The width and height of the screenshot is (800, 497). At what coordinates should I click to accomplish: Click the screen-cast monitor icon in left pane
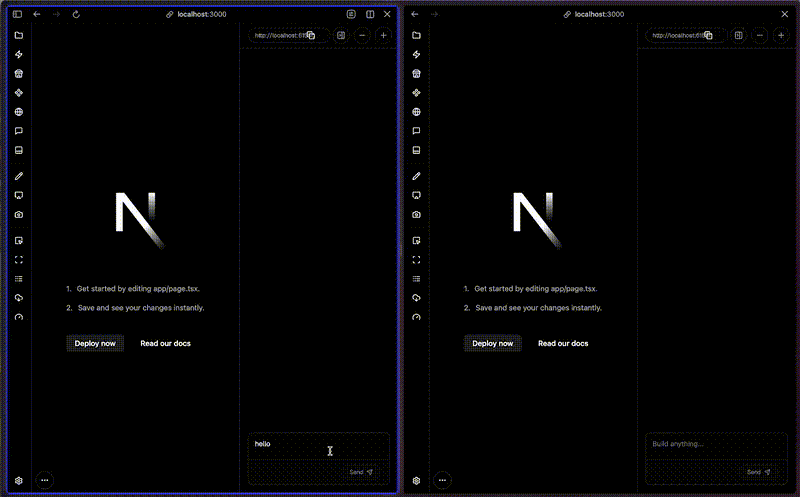(19, 195)
